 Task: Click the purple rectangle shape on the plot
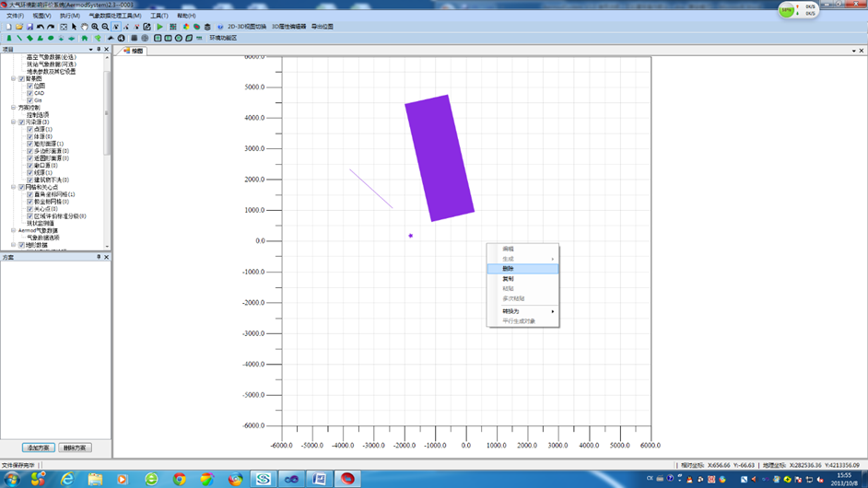[x=439, y=158]
